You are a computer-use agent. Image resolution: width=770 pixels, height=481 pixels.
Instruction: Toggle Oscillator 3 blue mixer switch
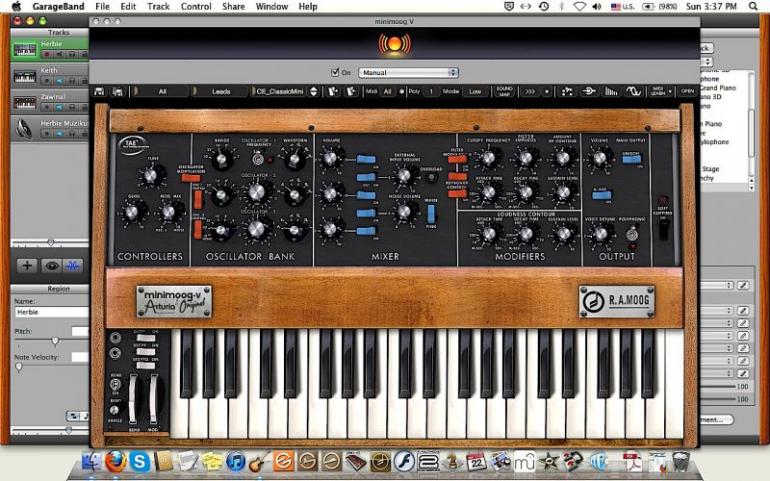[x=366, y=231]
